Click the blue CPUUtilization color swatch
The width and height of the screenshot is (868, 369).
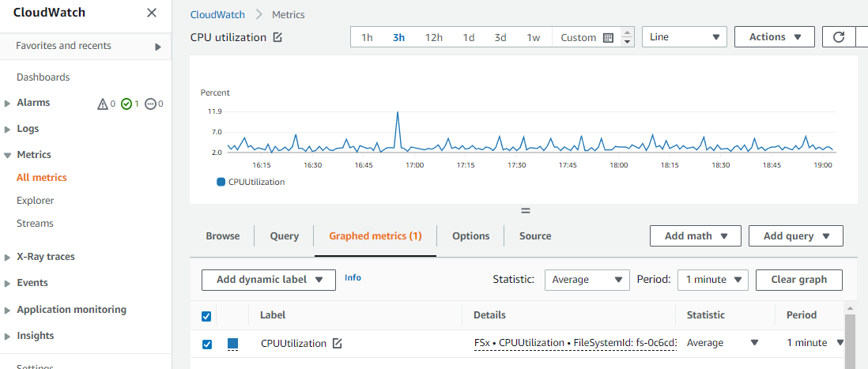(x=232, y=344)
